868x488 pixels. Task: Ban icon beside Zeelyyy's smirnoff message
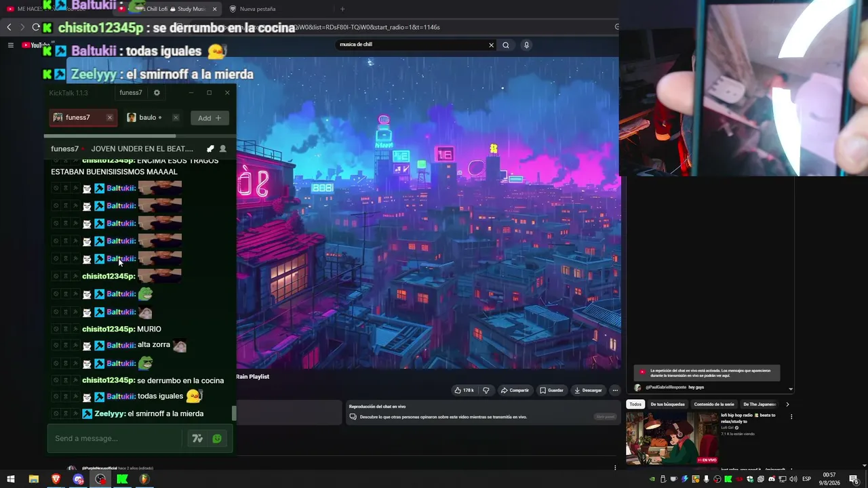coord(56,413)
